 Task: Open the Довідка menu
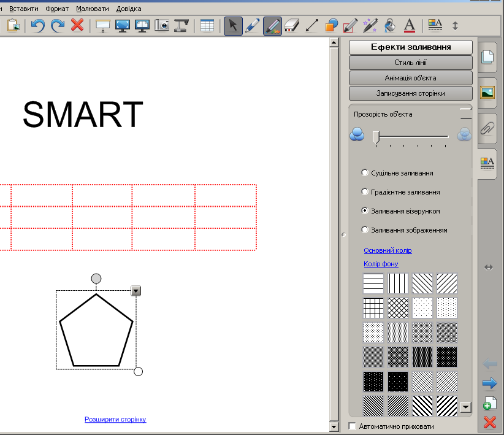tap(129, 9)
